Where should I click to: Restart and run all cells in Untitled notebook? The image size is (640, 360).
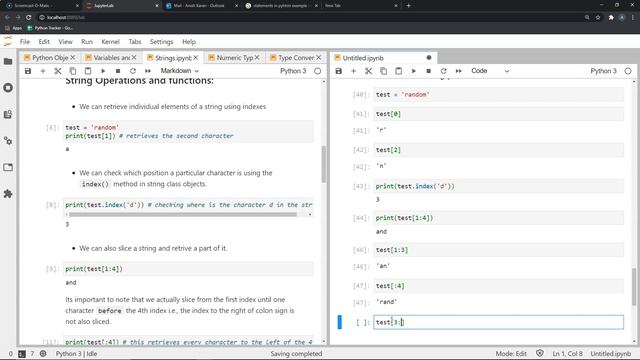(459, 71)
